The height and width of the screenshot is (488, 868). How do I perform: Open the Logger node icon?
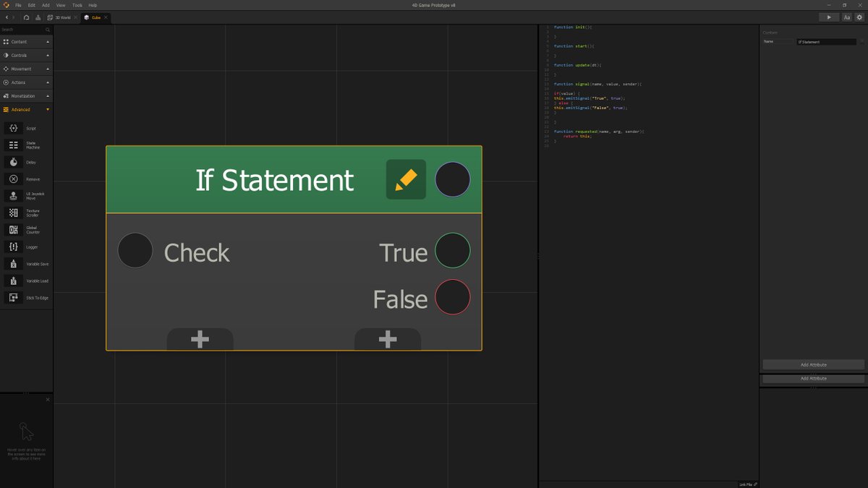click(x=13, y=247)
